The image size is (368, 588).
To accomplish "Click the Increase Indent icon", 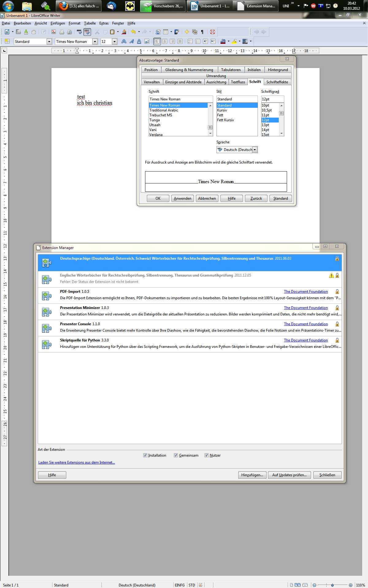I will (x=213, y=41).
